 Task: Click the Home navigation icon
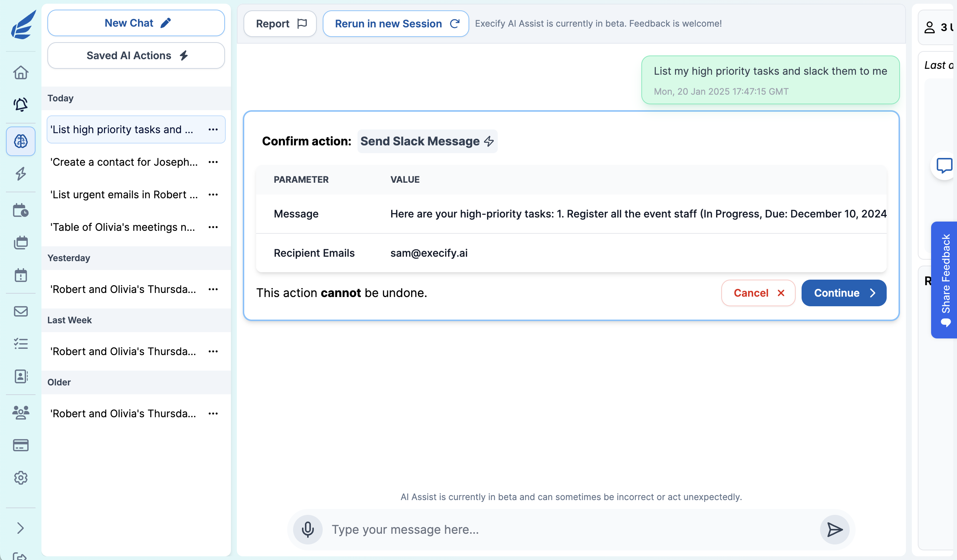pos(20,72)
